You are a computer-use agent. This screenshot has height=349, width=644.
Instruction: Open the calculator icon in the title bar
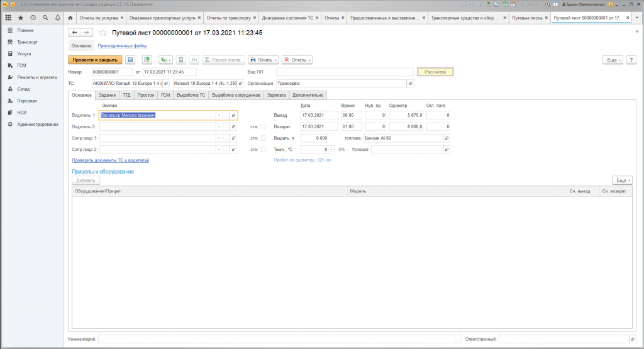[x=505, y=4]
